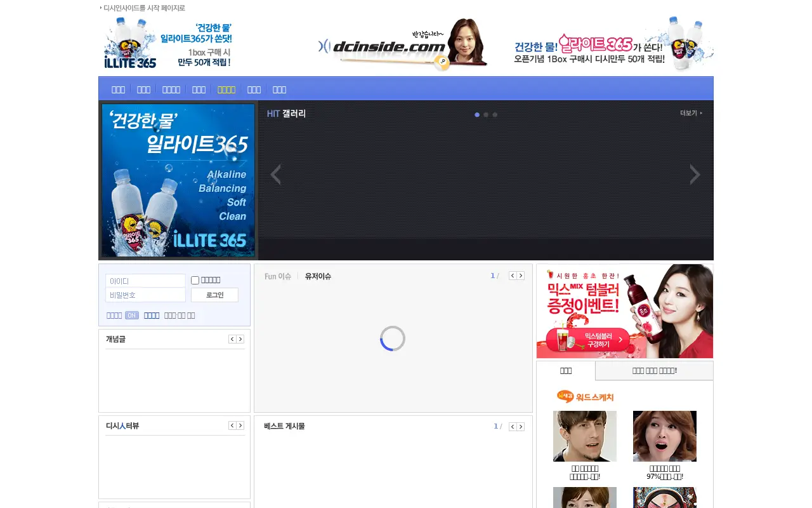Click the 개념글 panel title

(115, 339)
